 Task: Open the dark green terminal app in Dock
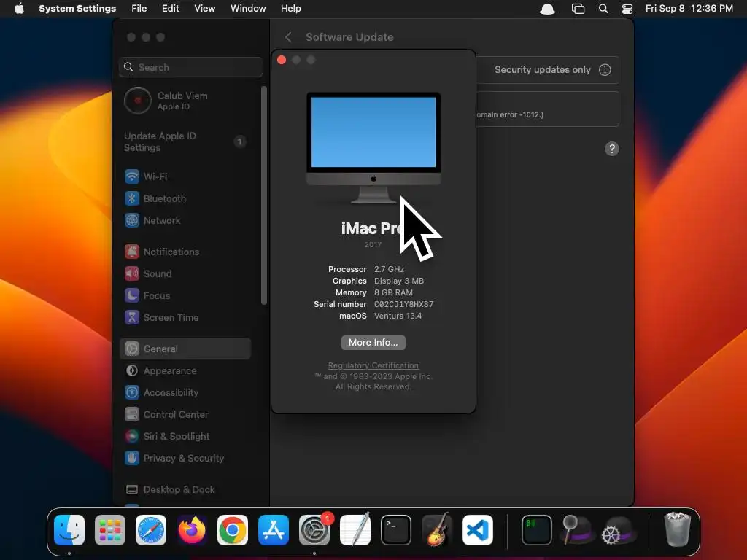click(x=536, y=530)
